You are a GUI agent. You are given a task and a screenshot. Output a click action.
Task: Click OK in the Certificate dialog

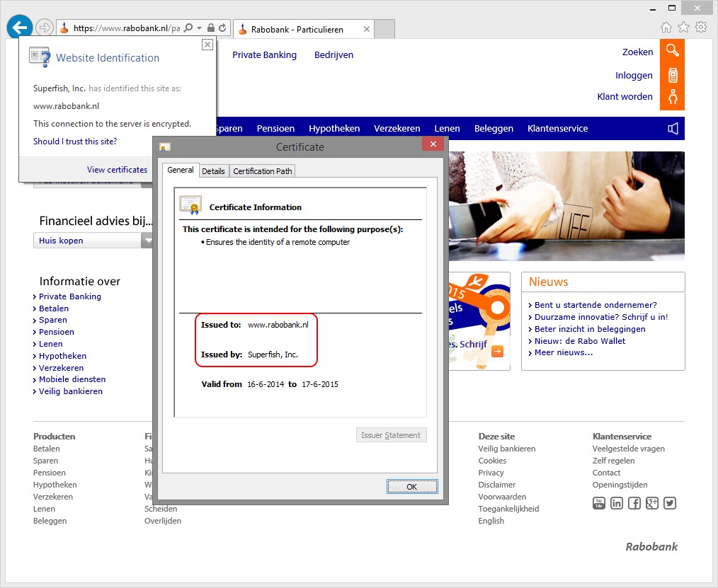[x=412, y=486]
